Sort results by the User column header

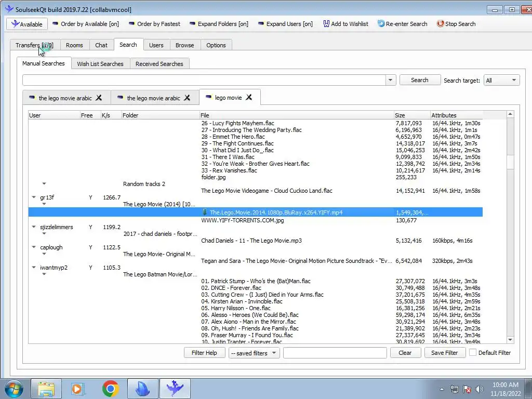coord(54,115)
